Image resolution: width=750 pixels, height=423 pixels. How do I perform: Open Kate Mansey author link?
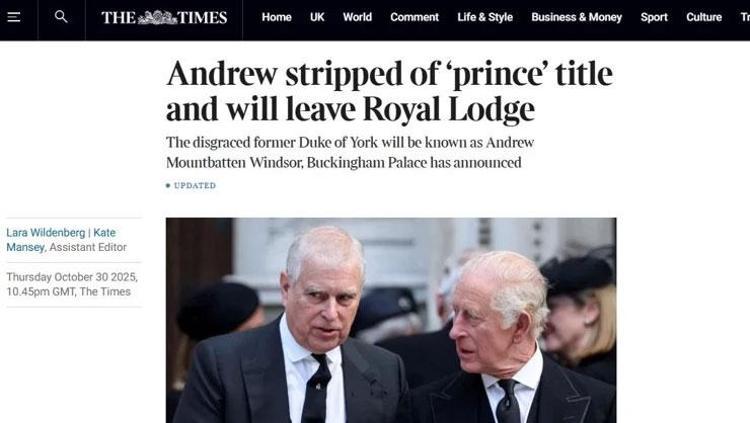coord(61,240)
